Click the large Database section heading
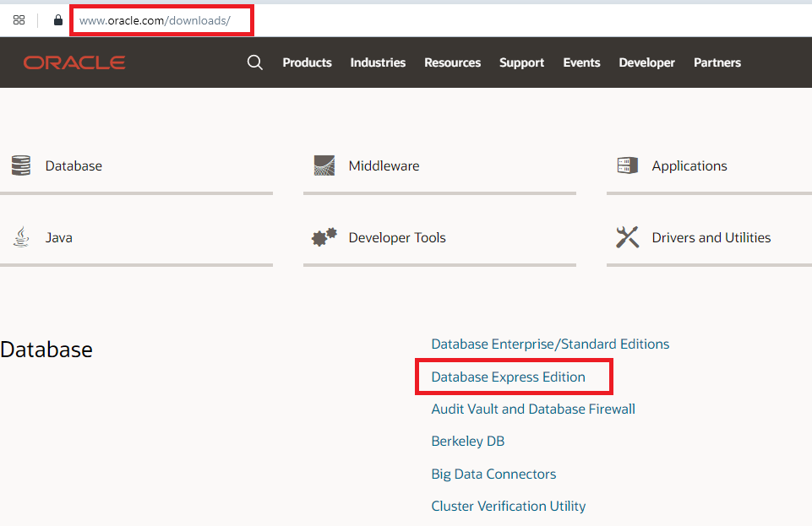812x526 pixels. click(46, 350)
